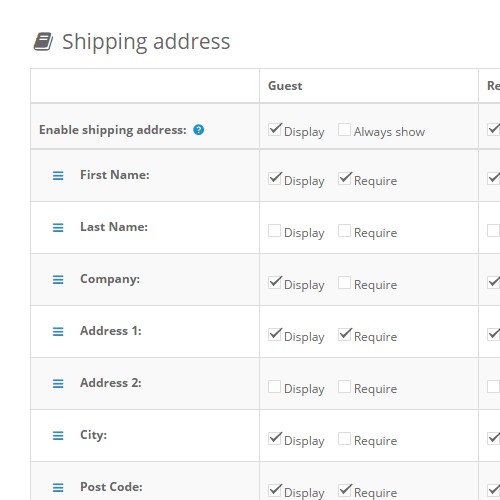Check Require for guest City field
Image resolution: width=500 pixels, height=500 pixels.
tap(344, 438)
